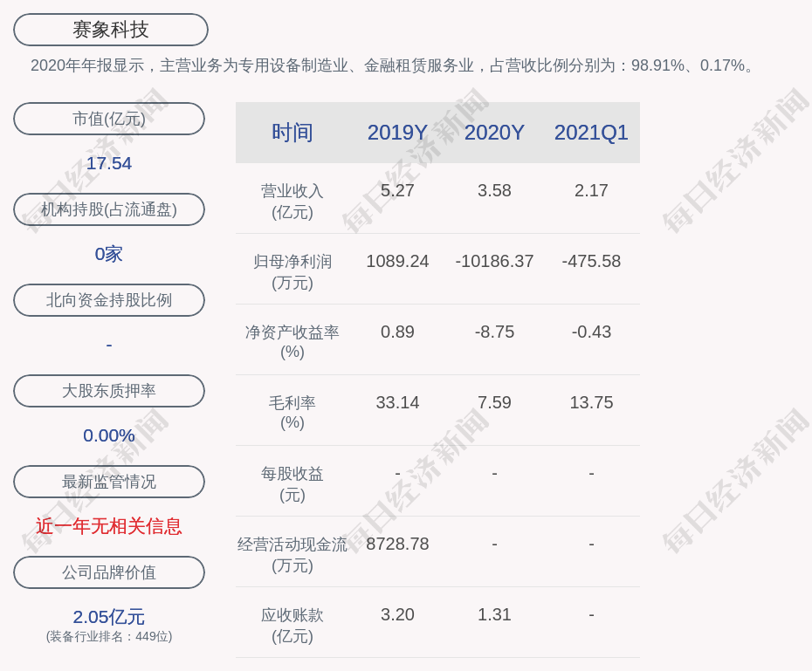This screenshot has height=671, width=812.
Task: Click the 2021Q1 revenue value 2.17
Action: (x=591, y=190)
